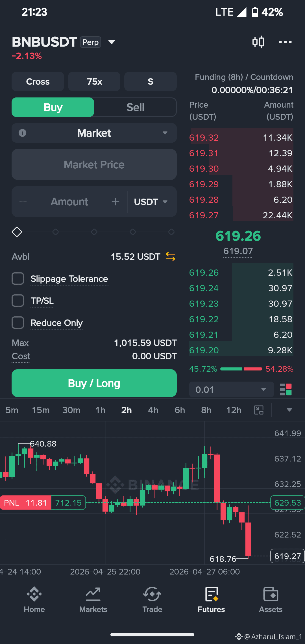Tap the transfer funds arrows icon
The height and width of the screenshot is (644, 305).
[x=171, y=256]
